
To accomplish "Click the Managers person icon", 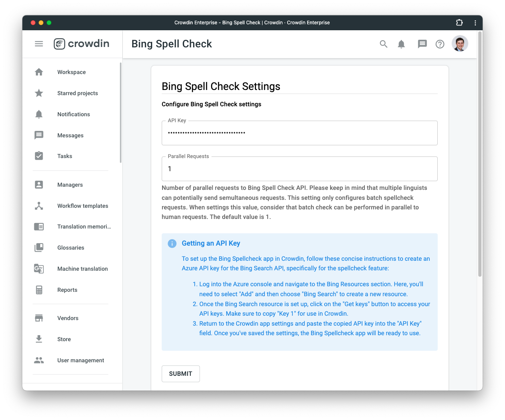I will tap(39, 185).
